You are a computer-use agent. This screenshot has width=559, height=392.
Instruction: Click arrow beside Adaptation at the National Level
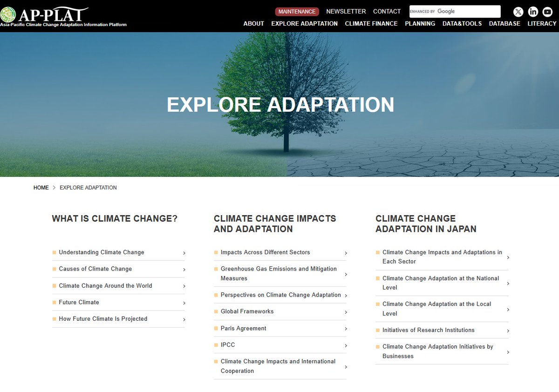click(x=508, y=284)
